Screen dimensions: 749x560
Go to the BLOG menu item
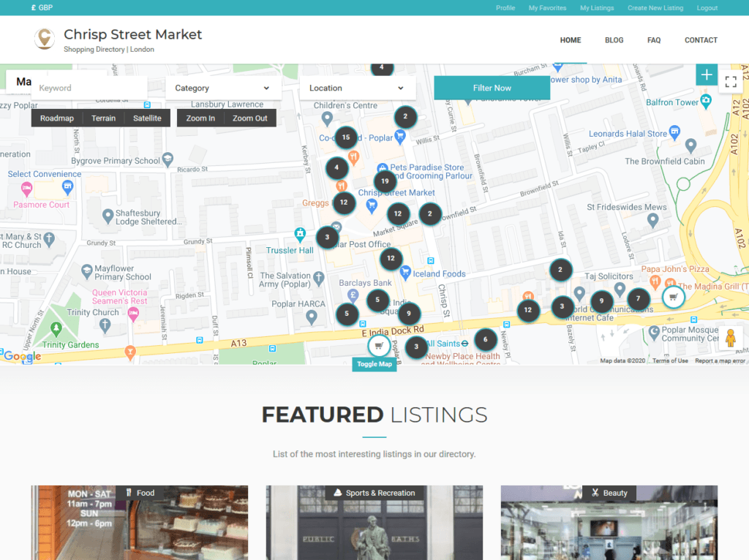pyautogui.click(x=614, y=40)
